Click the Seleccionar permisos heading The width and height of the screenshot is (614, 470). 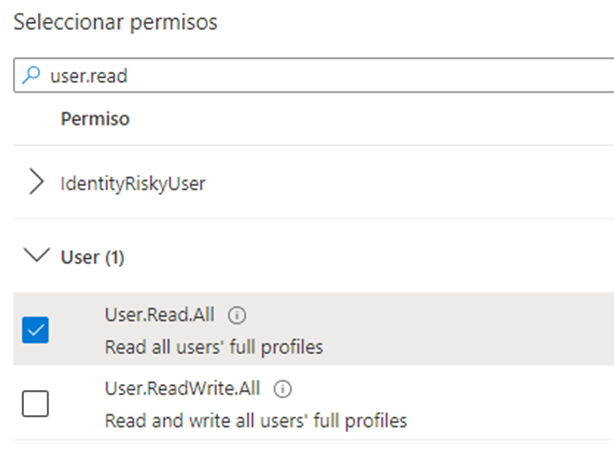pos(116,22)
